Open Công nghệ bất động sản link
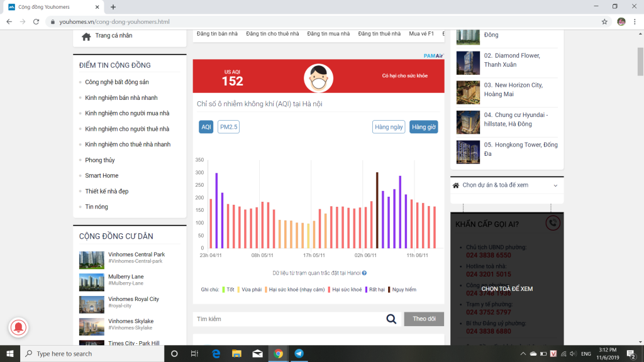 116,82
